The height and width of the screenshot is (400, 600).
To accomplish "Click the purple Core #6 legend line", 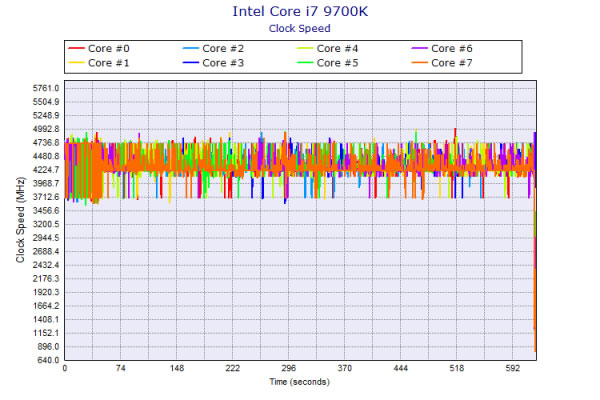I will click(419, 48).
